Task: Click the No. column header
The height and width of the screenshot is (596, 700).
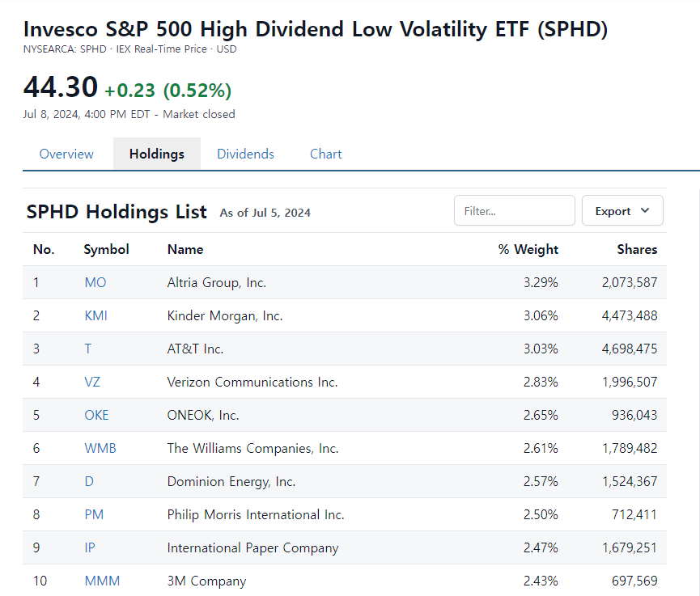Action: [44, 249]
